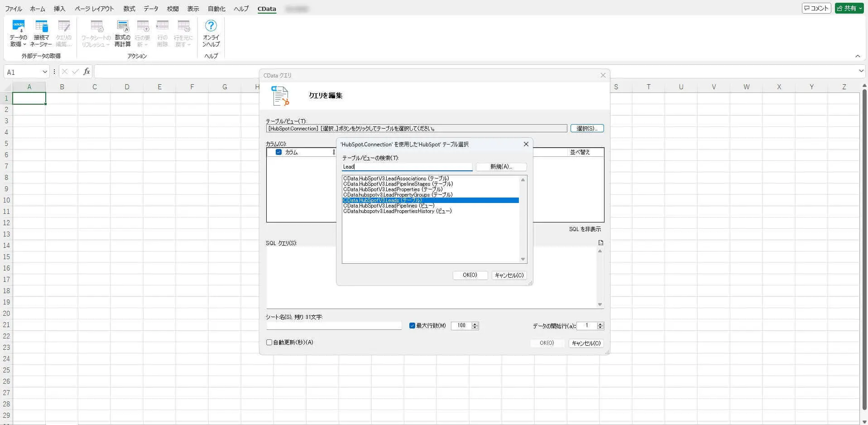Click the fx insert function icon
868x425 pixels.
tap(86, 72)
